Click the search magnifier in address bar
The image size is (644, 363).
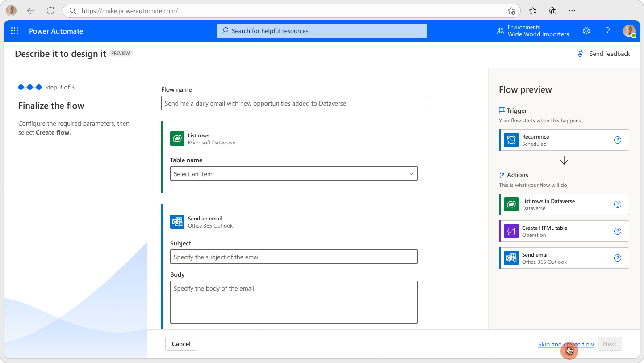pyautogui.click(x=73, y=11)
